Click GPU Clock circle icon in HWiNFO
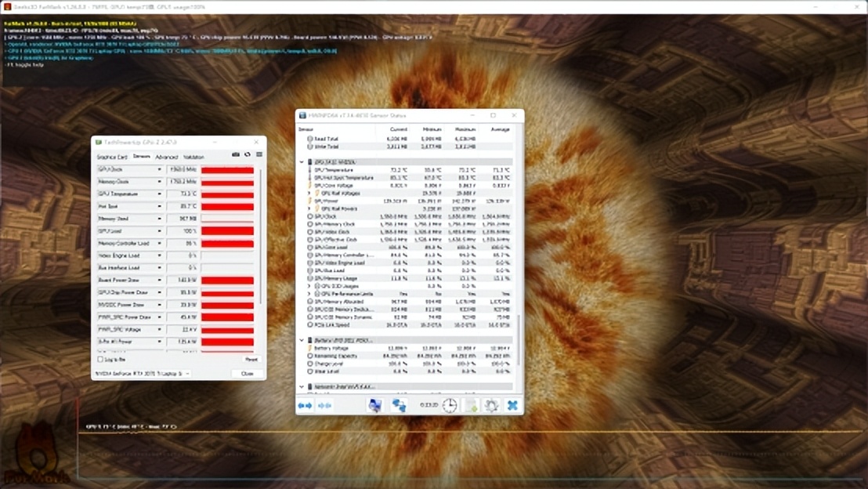Image resolution: width=868 pixels, height=489 pixels. [310, 216]
